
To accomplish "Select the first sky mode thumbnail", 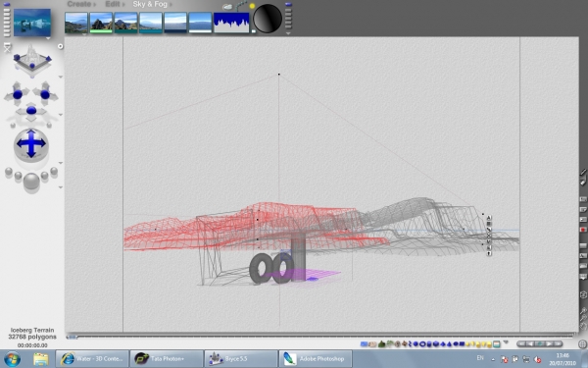I will [76, 23].
